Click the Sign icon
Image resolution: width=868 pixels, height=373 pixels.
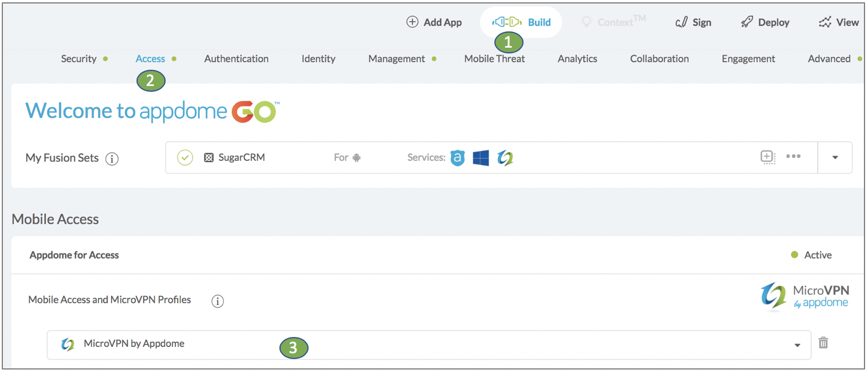click(682, 21)
